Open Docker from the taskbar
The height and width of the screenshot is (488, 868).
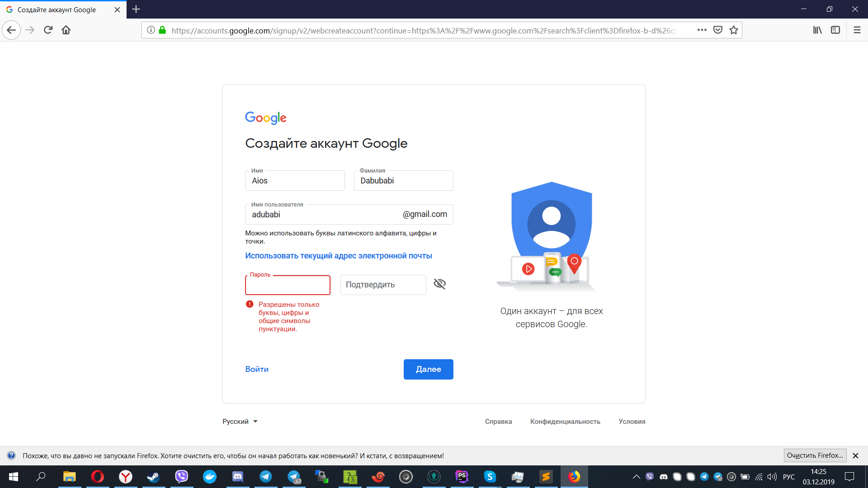coord(209,477)
